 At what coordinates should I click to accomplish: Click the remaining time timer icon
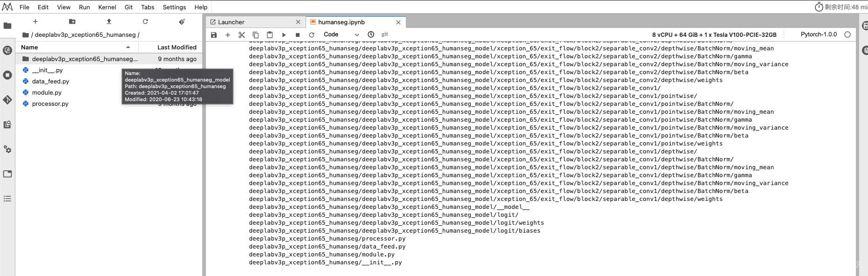click(x=819, y=7)
